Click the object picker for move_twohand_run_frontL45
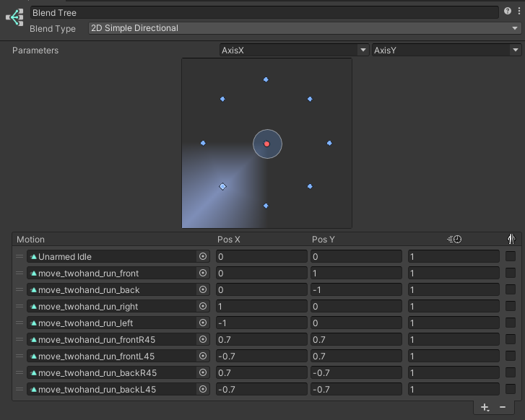Image resolution: width=525 pixels, height=420 pixels. (203, 356)
